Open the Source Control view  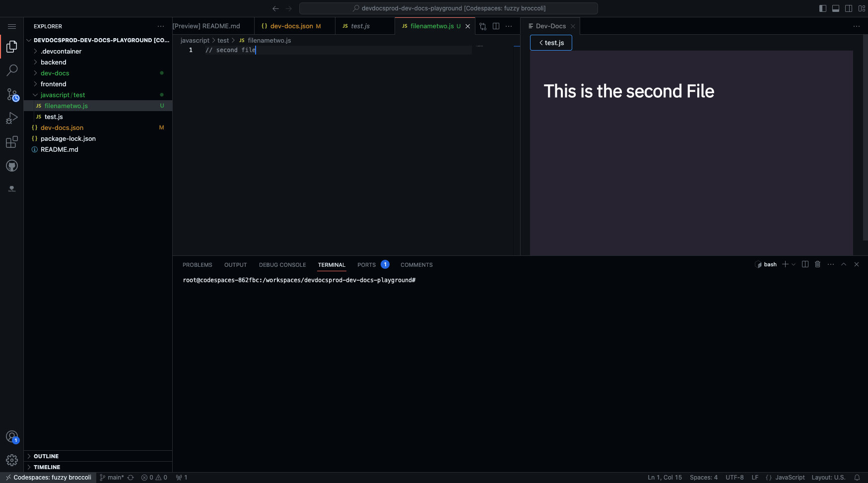[12, 94]
